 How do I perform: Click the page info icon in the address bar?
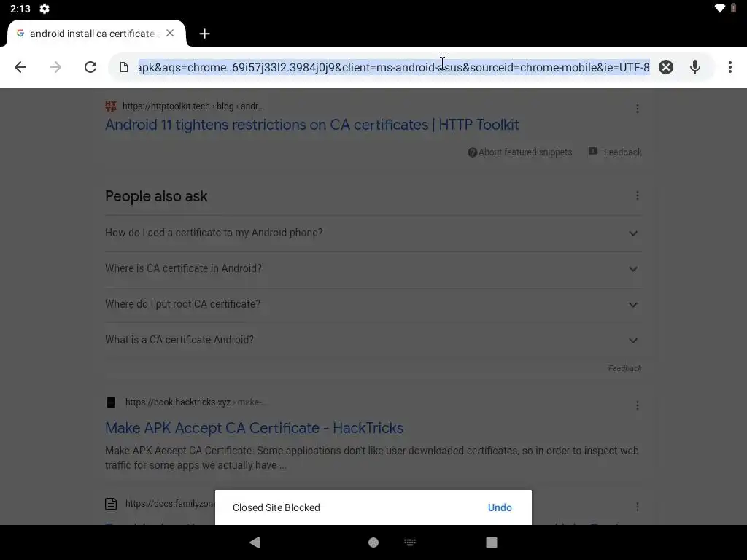pos(124,67)
